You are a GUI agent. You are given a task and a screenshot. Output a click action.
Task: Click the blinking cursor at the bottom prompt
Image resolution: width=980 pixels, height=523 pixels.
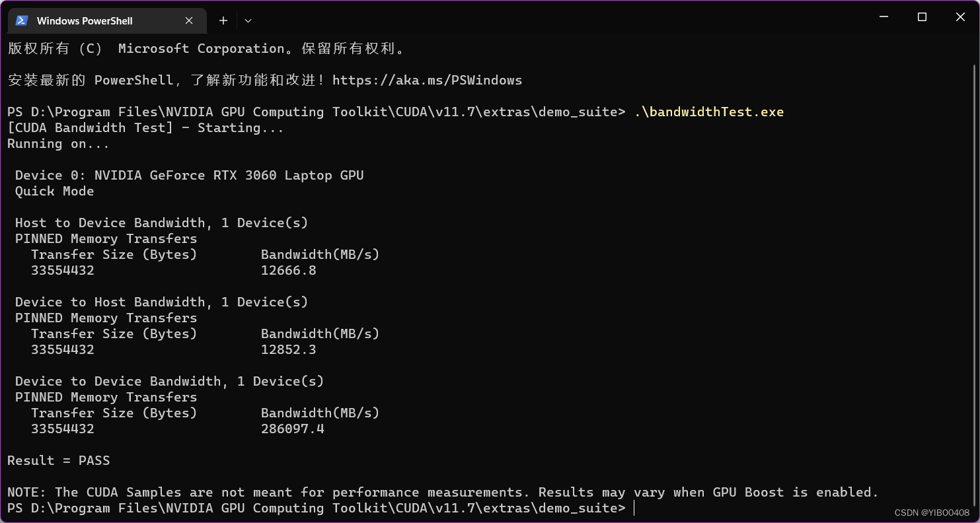tap(634, 508)
